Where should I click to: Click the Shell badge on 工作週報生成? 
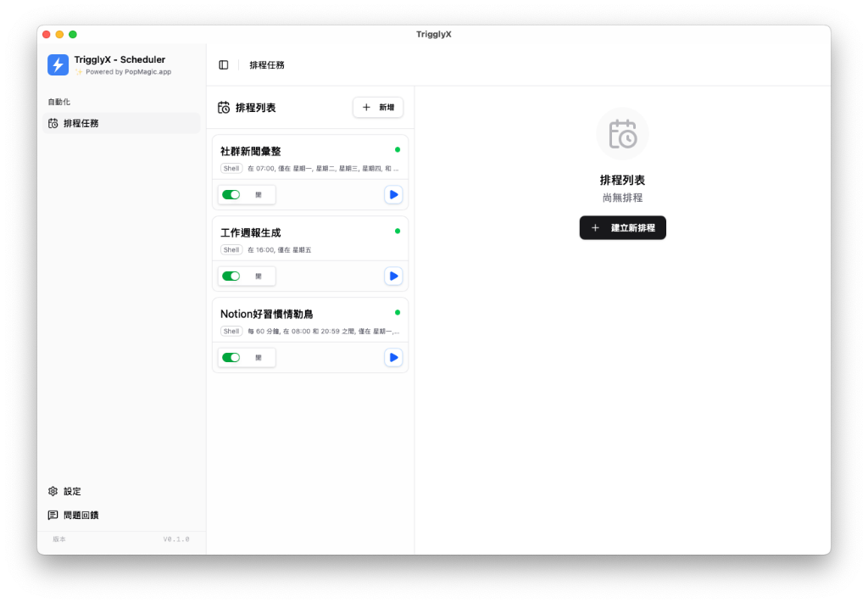[x=231, y=249]
